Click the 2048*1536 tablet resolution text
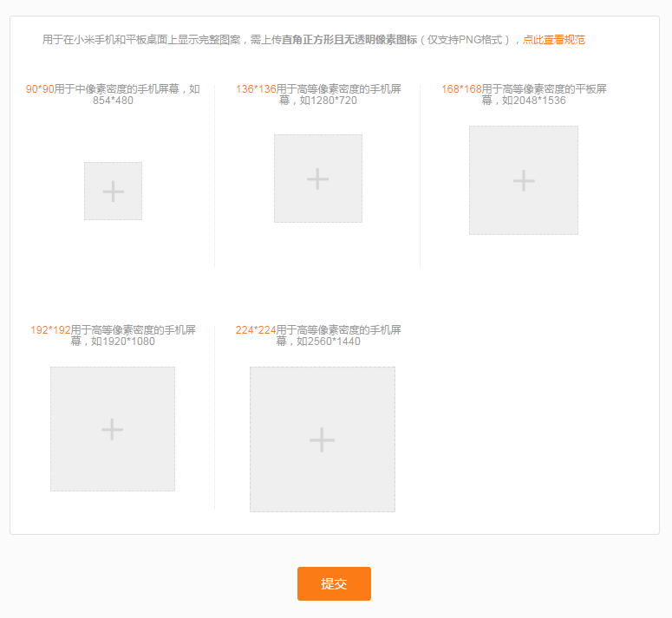This screenshot has height=618, width=672. (x=533, y=101)
